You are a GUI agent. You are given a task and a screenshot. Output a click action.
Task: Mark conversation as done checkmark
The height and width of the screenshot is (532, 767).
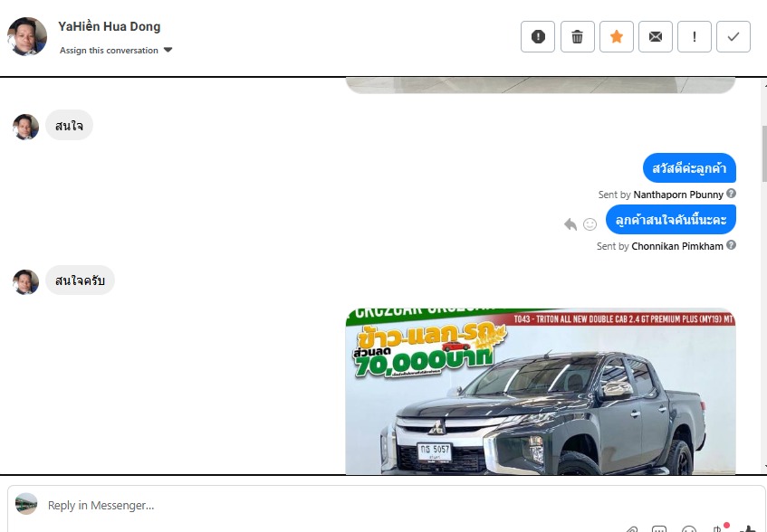[733, 36]
